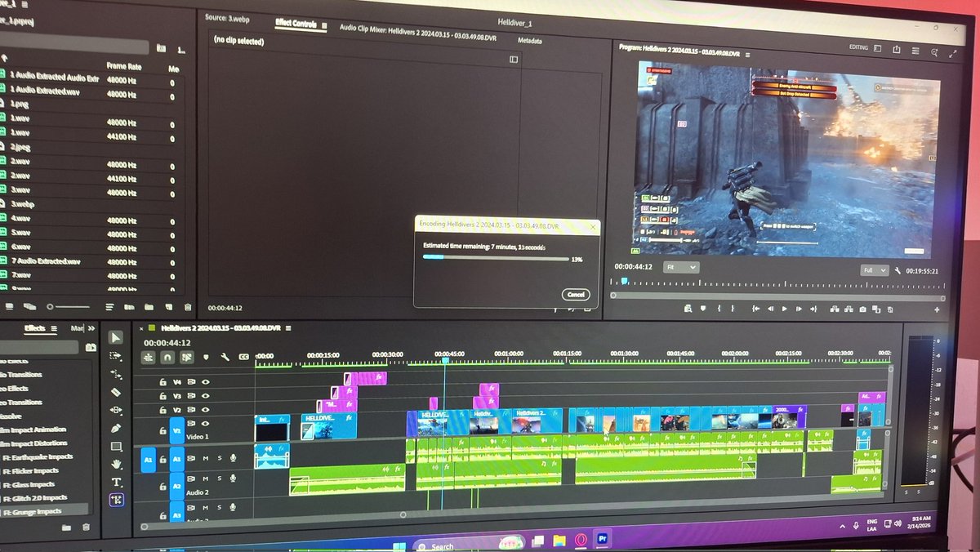Open Premiere Pro in Windows taskbar

pos(603,539)
